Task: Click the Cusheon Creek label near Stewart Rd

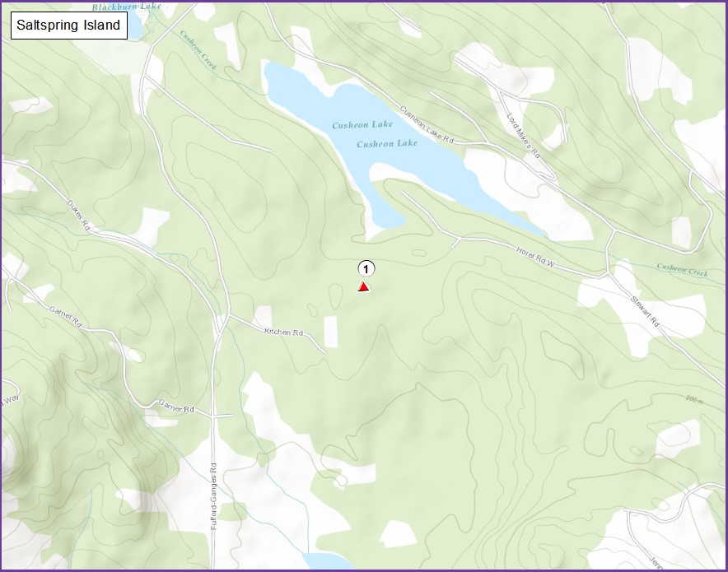Action: pyautogui.click(x=682, y=270)
